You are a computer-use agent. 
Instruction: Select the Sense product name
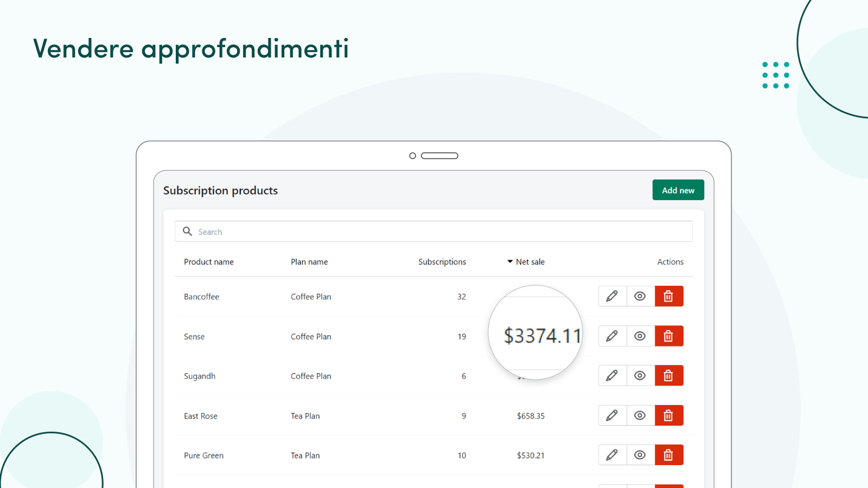(194, 337)
